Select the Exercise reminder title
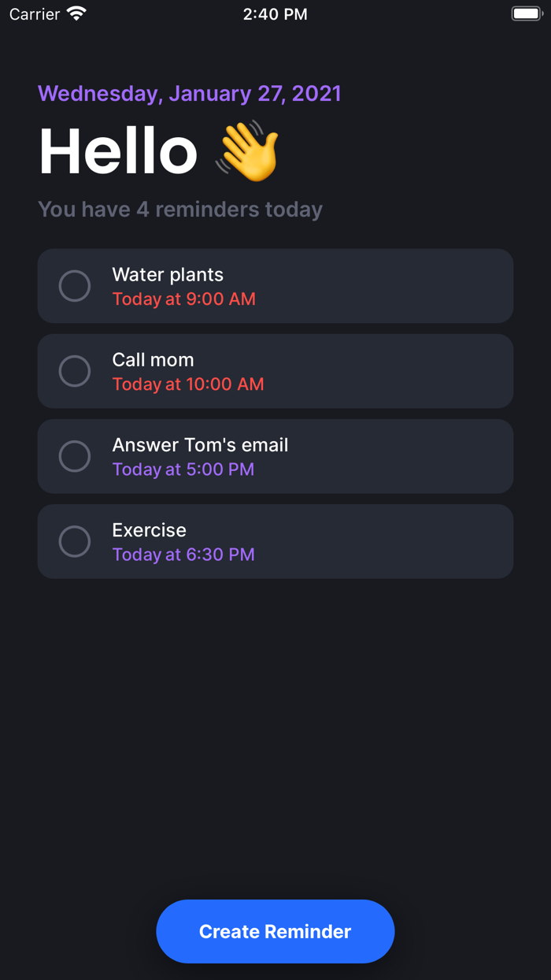Image resolution: width=551 pixels, height=980 pixels. click(x=150, y=530)
